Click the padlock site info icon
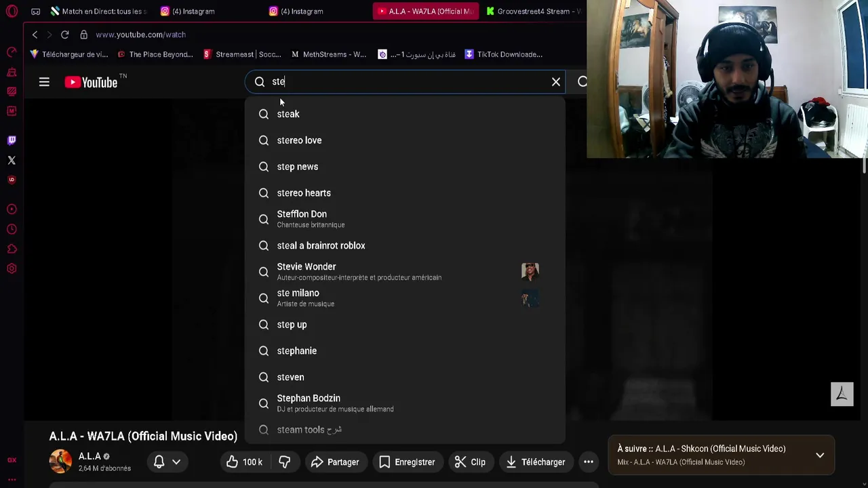 (x=83, y=35)
